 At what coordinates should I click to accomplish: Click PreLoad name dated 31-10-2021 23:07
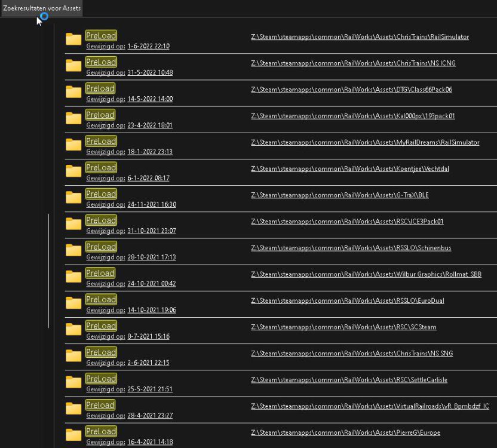pos(101,220)
